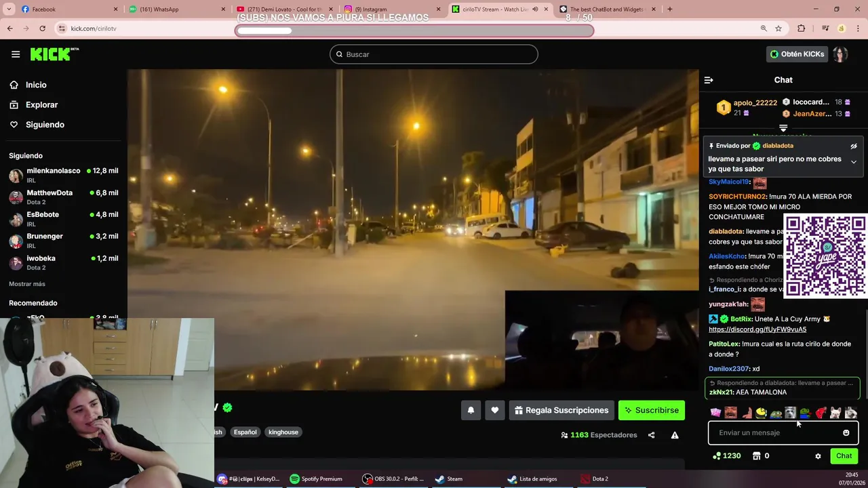868x488 pixels.
Task: Click the green Suscribirse button
Action: click(652, 410)
